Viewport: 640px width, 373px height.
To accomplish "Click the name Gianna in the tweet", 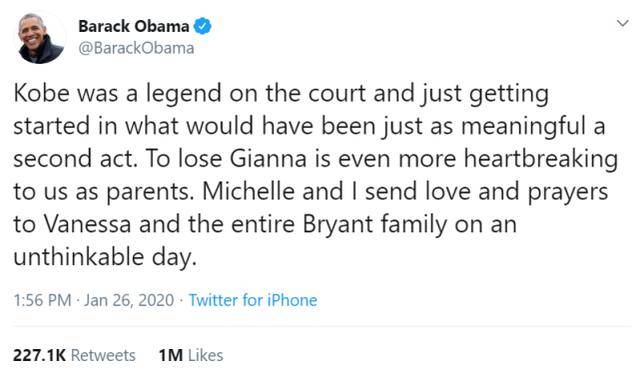I will click(268, 159).
